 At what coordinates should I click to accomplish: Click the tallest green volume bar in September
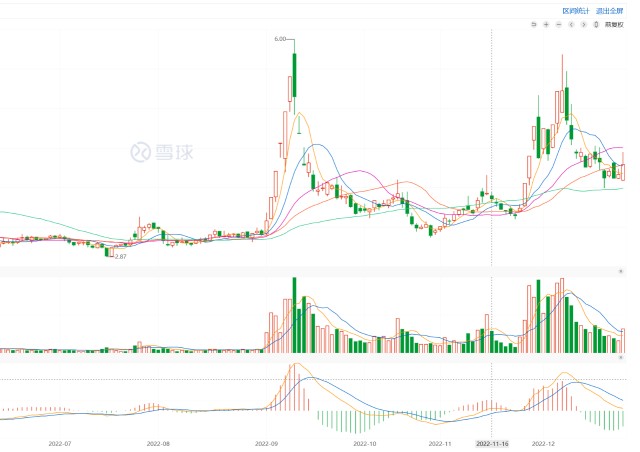pos(294,315)
